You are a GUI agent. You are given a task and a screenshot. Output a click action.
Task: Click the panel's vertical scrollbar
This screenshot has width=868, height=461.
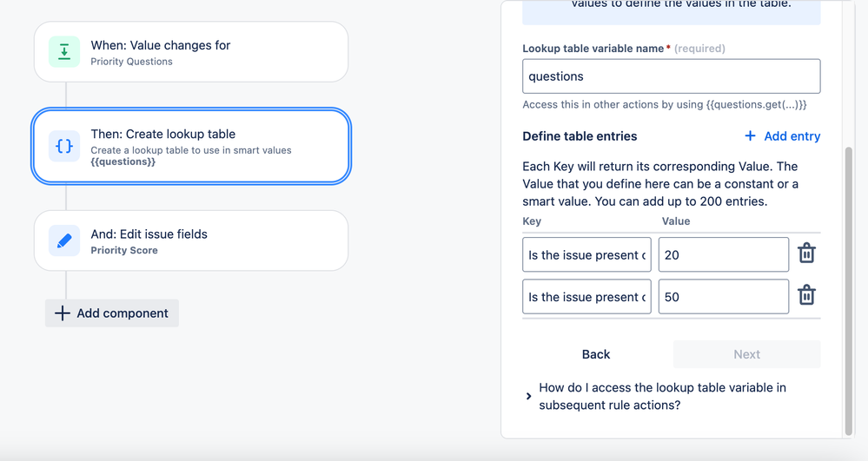849,291
